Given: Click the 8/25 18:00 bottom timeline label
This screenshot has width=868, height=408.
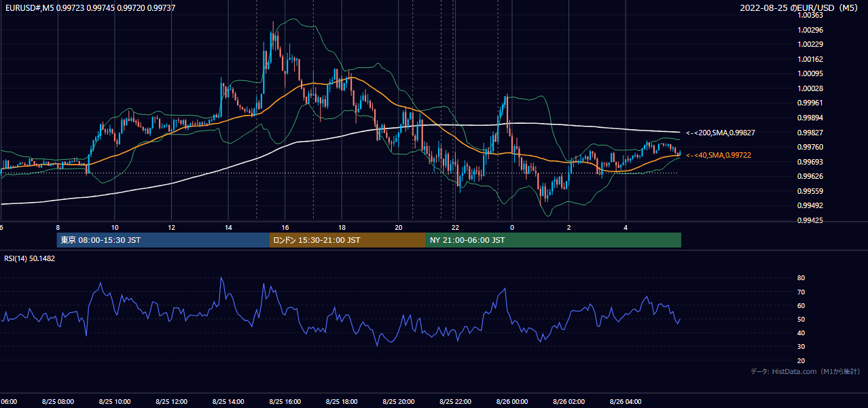Looking at the screenshot, I should coord(342,401).
